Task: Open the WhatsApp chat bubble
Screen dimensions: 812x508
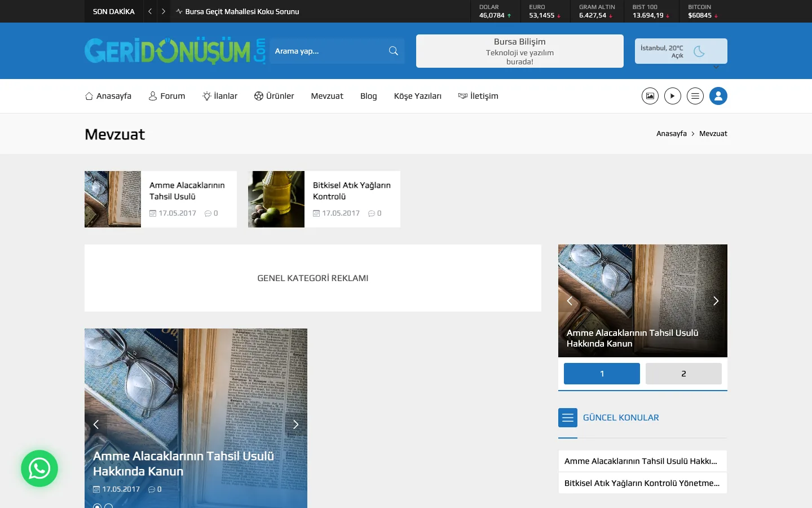Action: 39,468
